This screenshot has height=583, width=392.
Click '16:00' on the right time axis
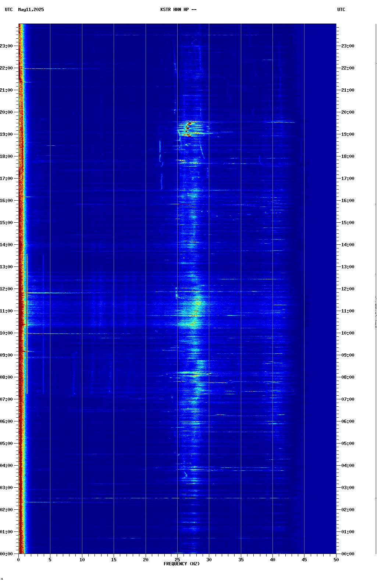pos(348,201)
